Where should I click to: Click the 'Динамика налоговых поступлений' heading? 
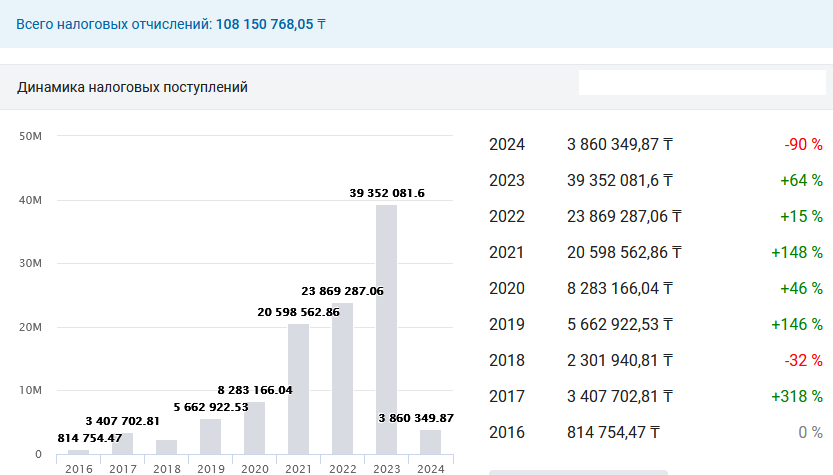(132, 88)
